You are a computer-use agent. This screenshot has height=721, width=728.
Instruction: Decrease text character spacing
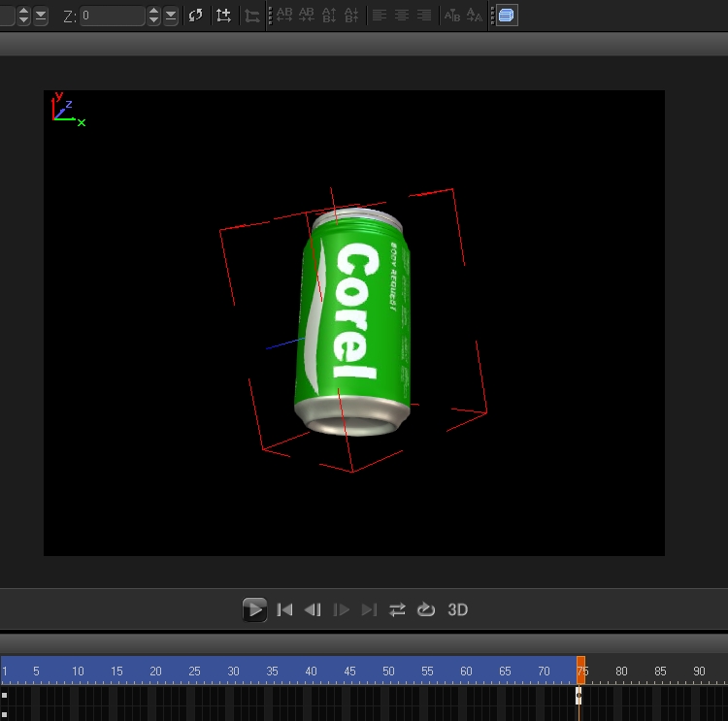pos(307,16)
